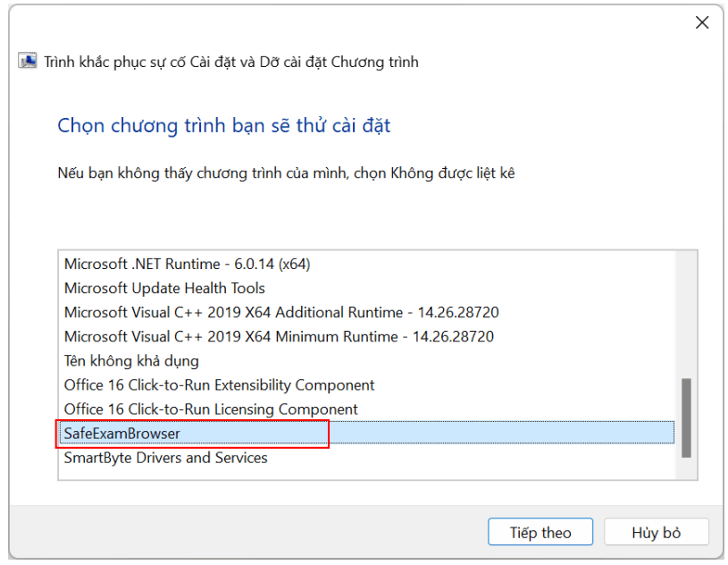Click the heading 'Chọn chương trình bạn sẽ thử cài đặt'
This screenshot has height=565, width=728.
click(x=224, y=125)
